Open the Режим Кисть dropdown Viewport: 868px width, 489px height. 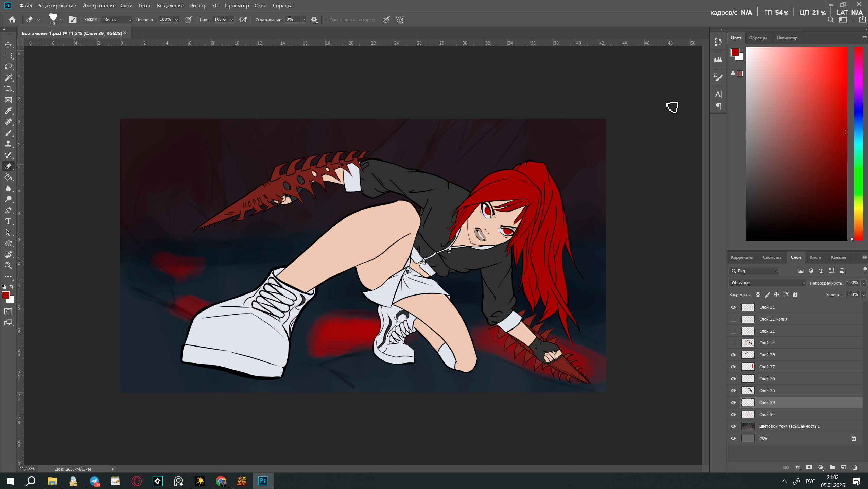pyautogui.click(x=117, y=20)
